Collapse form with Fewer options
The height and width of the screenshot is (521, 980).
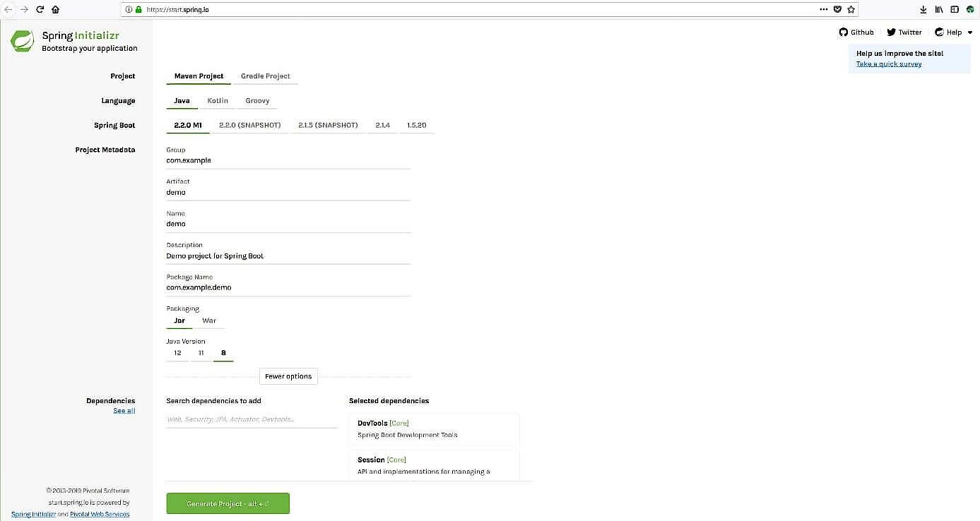click(288, 376)
